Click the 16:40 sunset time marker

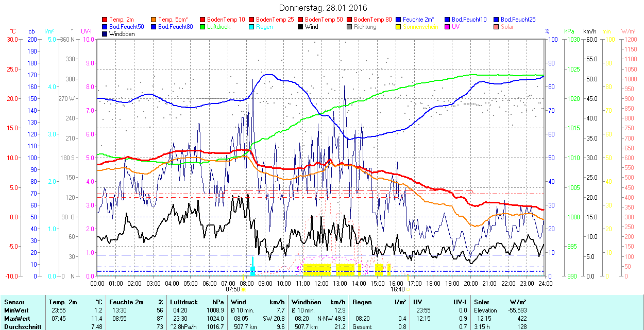397,289
